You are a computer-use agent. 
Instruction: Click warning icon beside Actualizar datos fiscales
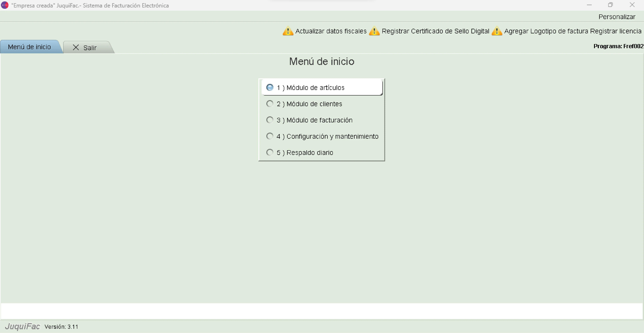pos(288,31)
